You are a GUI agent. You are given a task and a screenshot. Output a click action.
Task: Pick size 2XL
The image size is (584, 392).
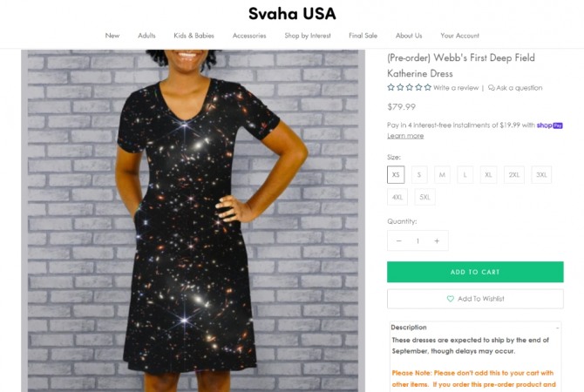[515, 175]
